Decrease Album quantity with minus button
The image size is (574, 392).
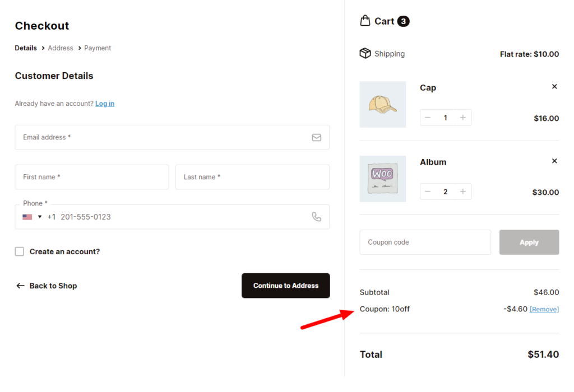tap(428, 192)
